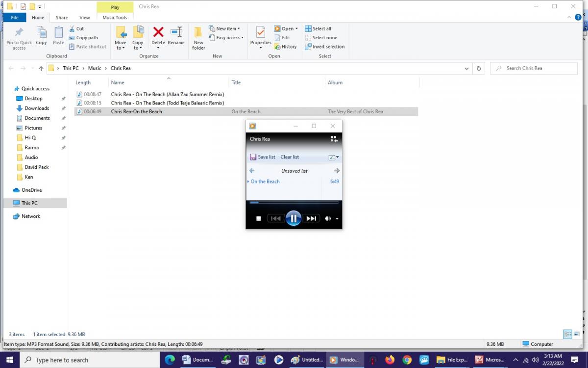Image resolution: width=588 pixels, height=368 pixels.
Task: Click Paste shortcut in ribbon
Action: point(88,47)
